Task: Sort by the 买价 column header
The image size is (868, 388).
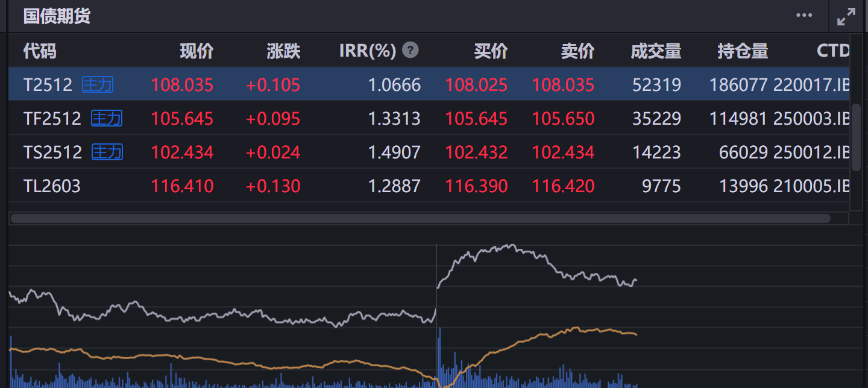Action: point(491,51)
